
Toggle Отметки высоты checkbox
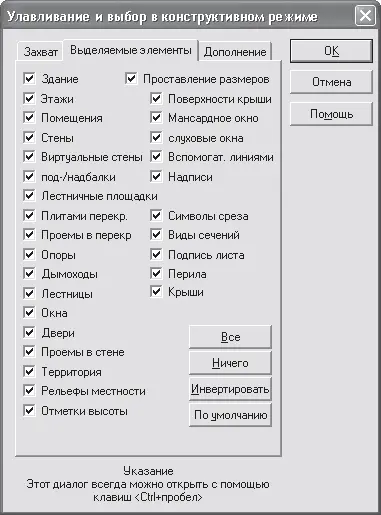29,411
